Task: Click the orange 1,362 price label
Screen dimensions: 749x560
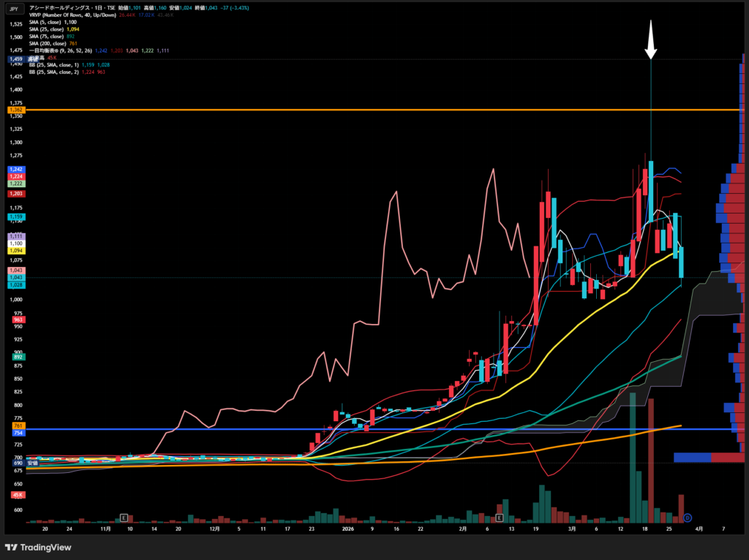Action: coord(16,110)
